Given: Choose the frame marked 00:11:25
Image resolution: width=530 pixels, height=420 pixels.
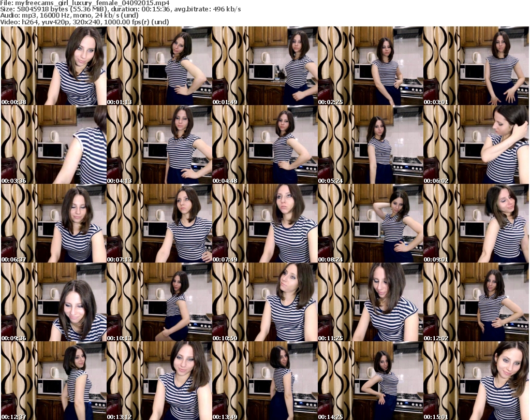Looking at the screenshot, I should tap(370, 302).
